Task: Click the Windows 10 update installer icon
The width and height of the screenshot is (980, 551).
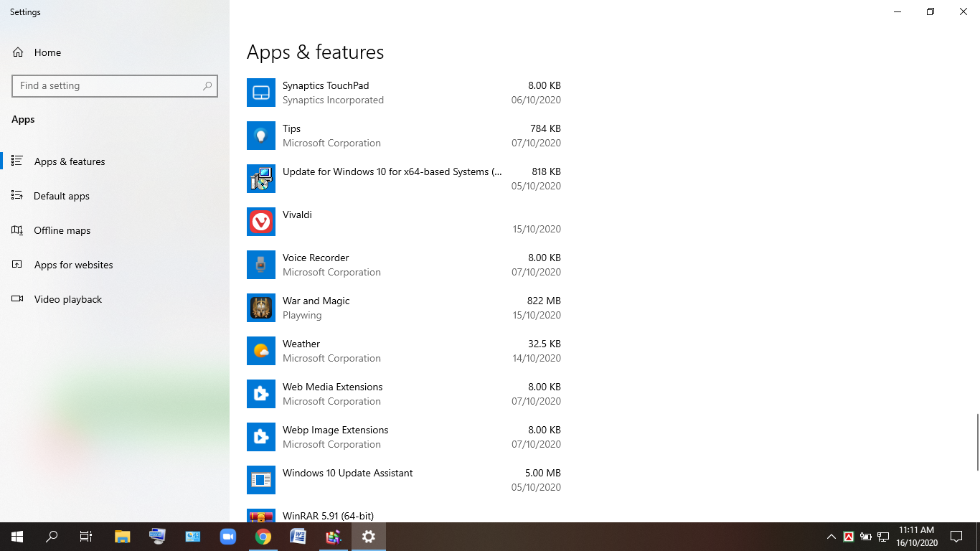Action: pos(261,179)
